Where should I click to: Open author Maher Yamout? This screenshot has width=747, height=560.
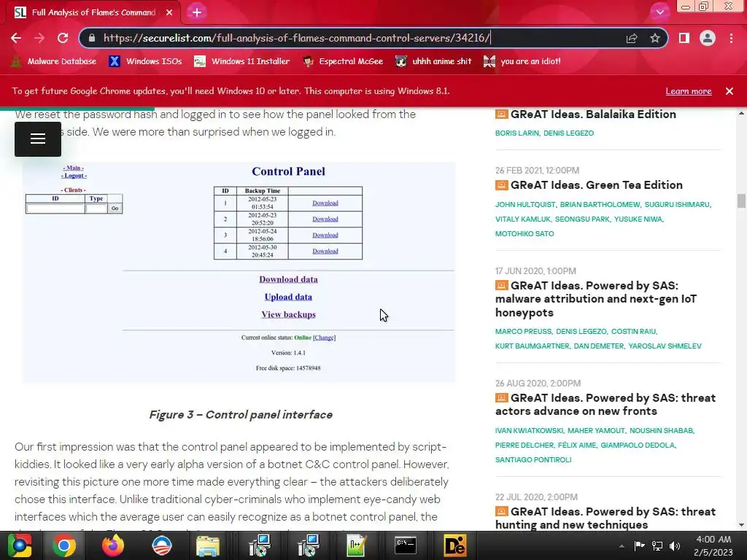pos(596,430)
